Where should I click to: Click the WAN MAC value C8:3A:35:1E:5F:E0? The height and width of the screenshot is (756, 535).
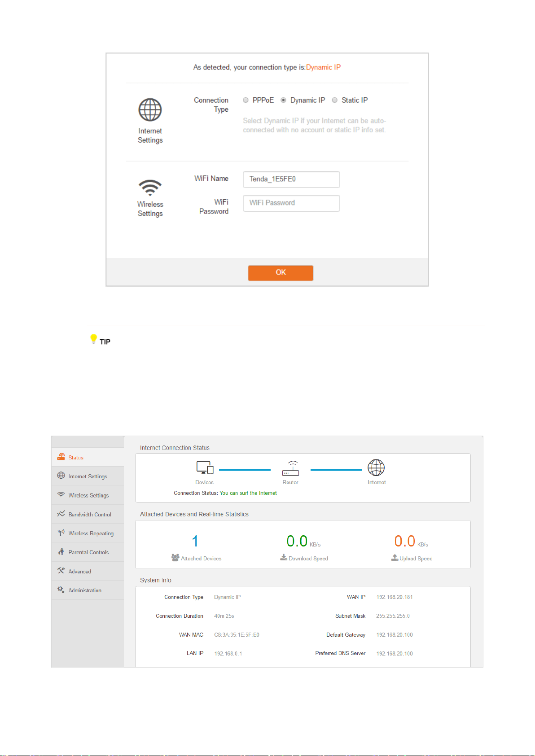click(x=237, y=635)
